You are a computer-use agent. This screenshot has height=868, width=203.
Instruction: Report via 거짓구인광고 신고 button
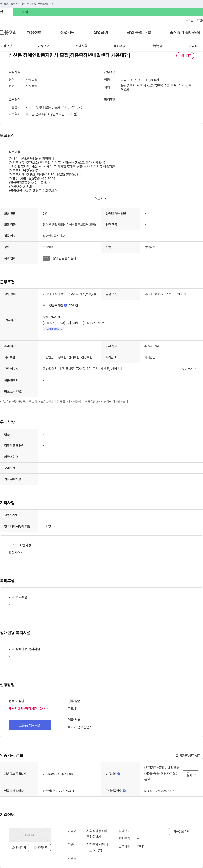point(188,755)
